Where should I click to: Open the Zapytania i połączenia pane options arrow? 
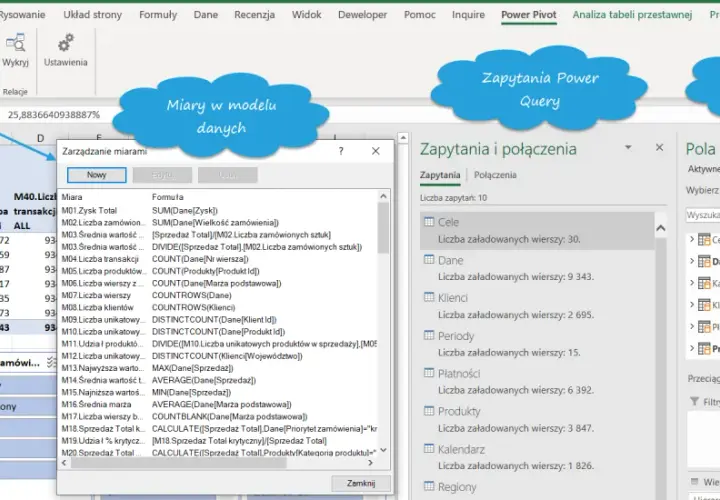click(628, 147)
